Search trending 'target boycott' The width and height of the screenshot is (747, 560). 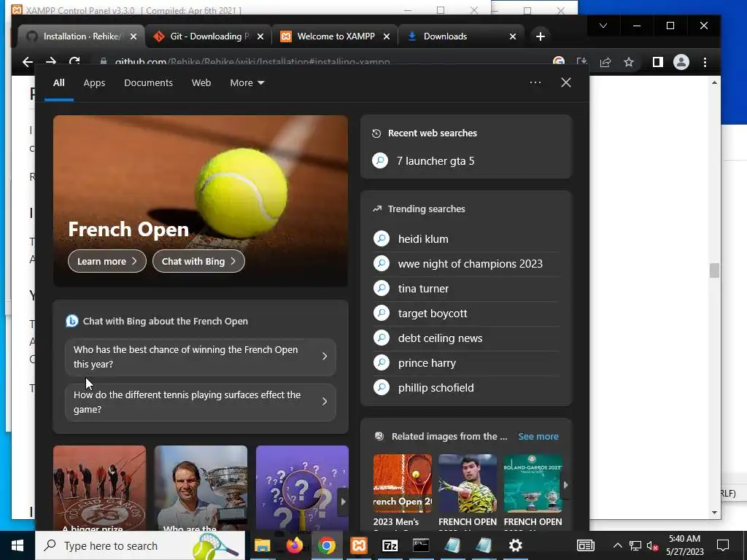467,314
